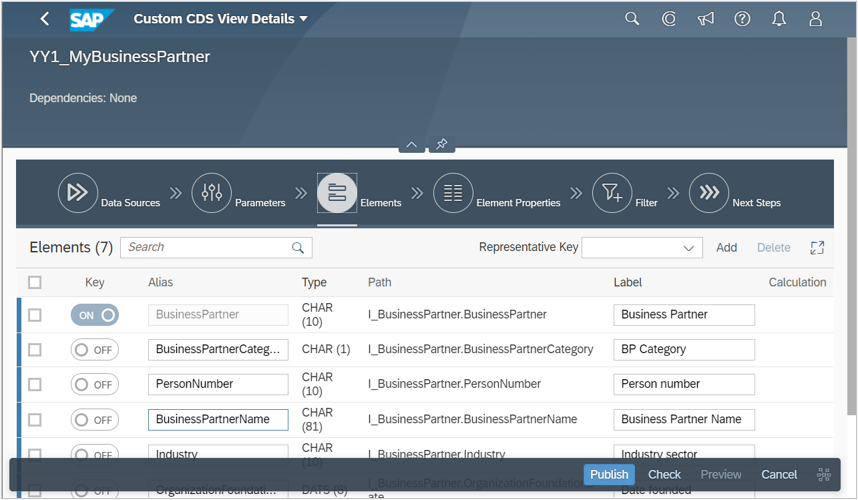Go to the Element Properties step
Viewport: 858px width, 500px height.
[x=453, y=193]
